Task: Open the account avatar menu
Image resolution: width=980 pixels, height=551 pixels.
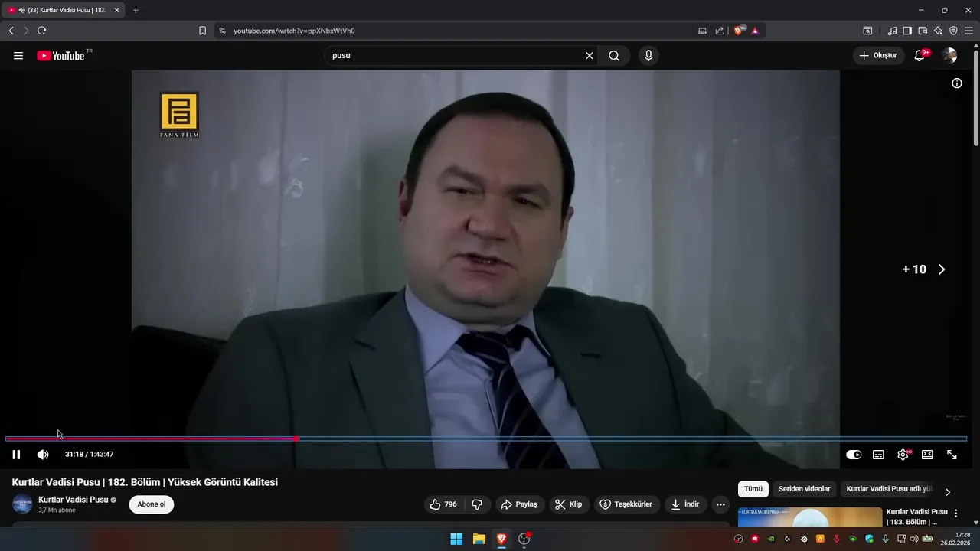Action: (949, 56)
